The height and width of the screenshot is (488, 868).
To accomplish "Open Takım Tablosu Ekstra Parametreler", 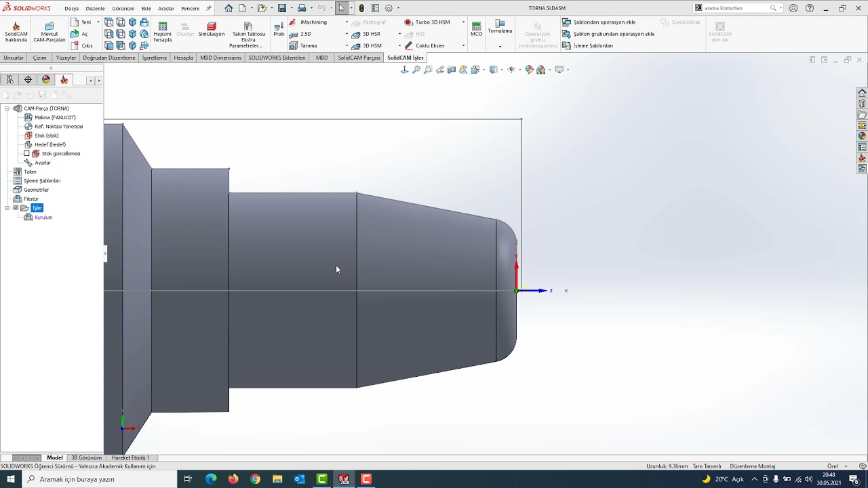I will pos(248,35).
